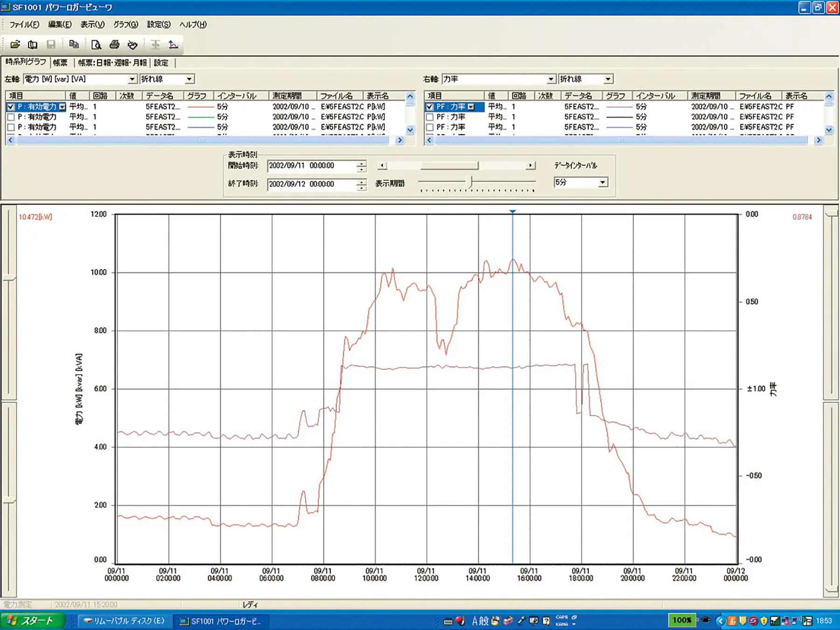Open print preview from the toolbar

point(97,44)
